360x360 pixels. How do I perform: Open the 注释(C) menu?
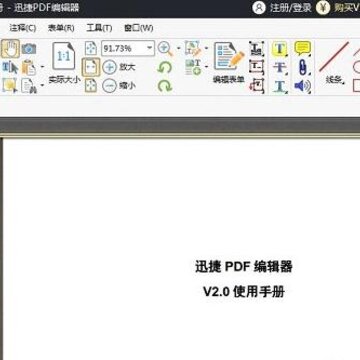(x=23, y=28)
